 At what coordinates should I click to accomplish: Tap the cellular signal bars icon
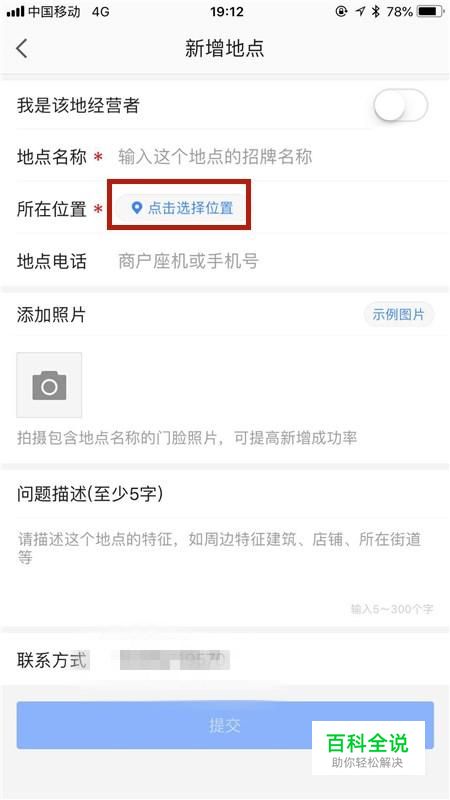(x=15, y=11)
